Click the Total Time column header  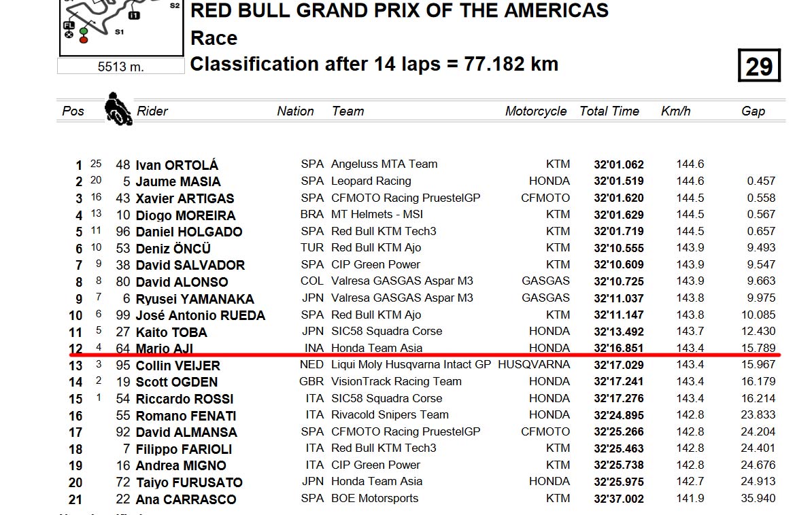(x=609, y=111)
